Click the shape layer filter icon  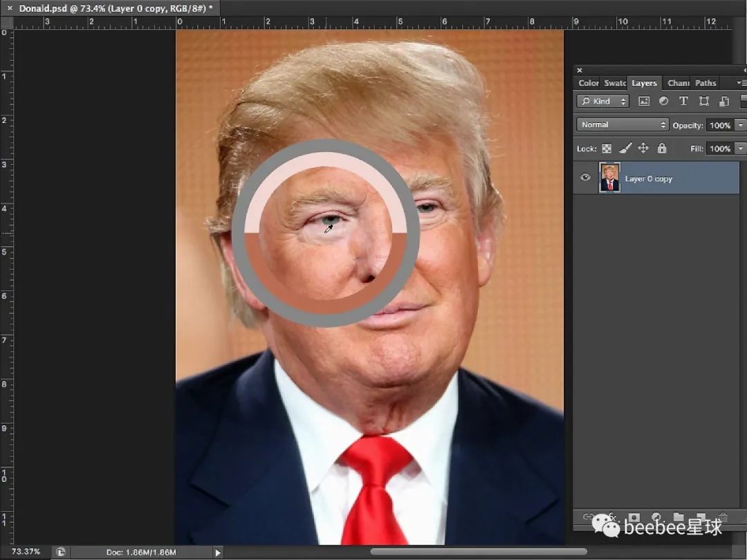(703, 101)
